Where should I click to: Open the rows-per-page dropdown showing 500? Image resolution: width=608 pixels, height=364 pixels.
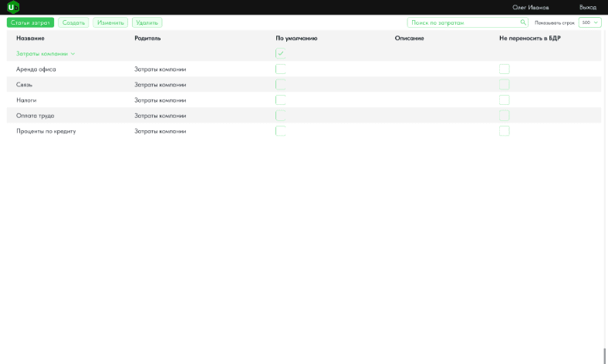[x=589, y=23]
